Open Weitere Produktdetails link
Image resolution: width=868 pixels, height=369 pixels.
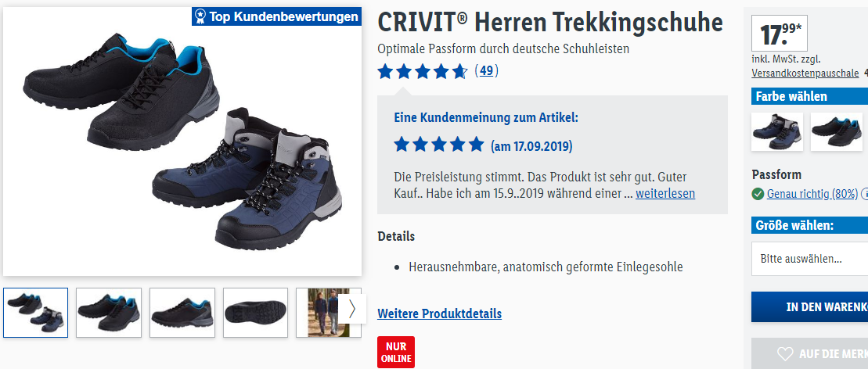440,313
